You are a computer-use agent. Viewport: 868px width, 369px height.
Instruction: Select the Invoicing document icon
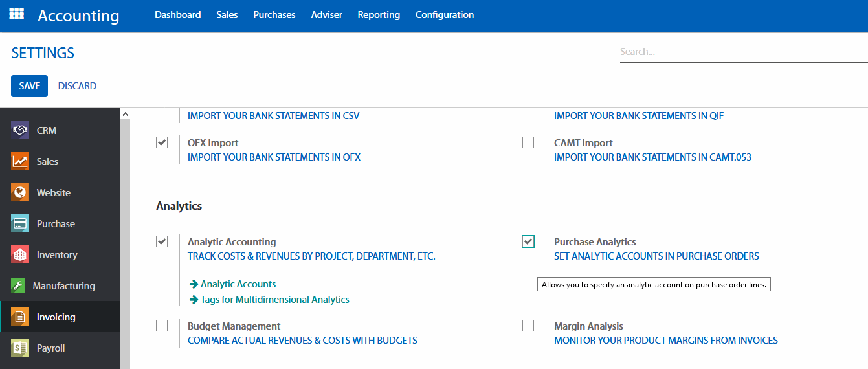tap(20, 317)
